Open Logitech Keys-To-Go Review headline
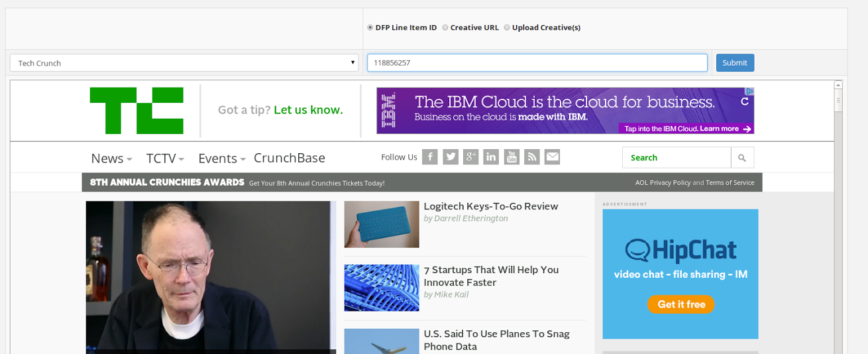The image size is (868, 354). [491, 206]
